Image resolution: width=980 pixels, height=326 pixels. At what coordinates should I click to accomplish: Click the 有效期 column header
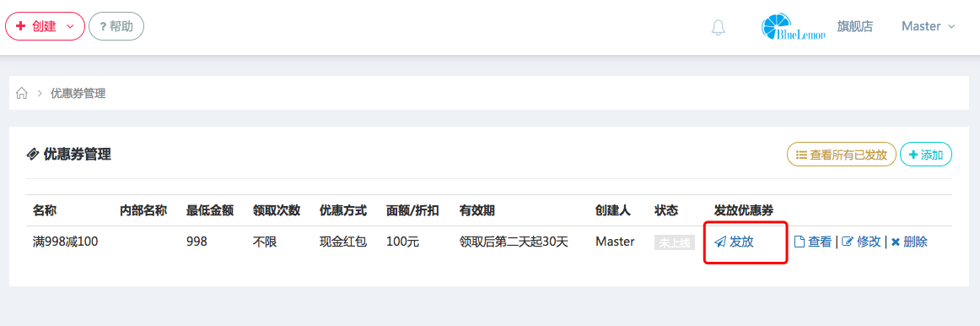coord(477,210)
